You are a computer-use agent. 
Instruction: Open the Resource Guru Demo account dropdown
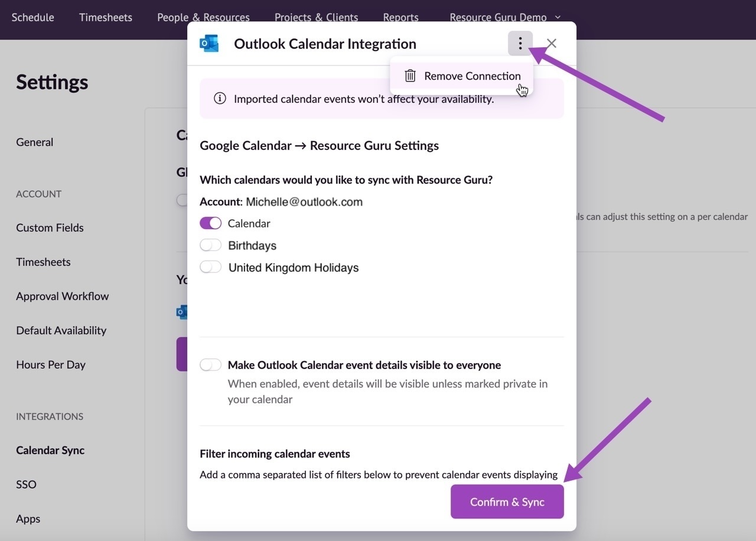tap(505, 17)
